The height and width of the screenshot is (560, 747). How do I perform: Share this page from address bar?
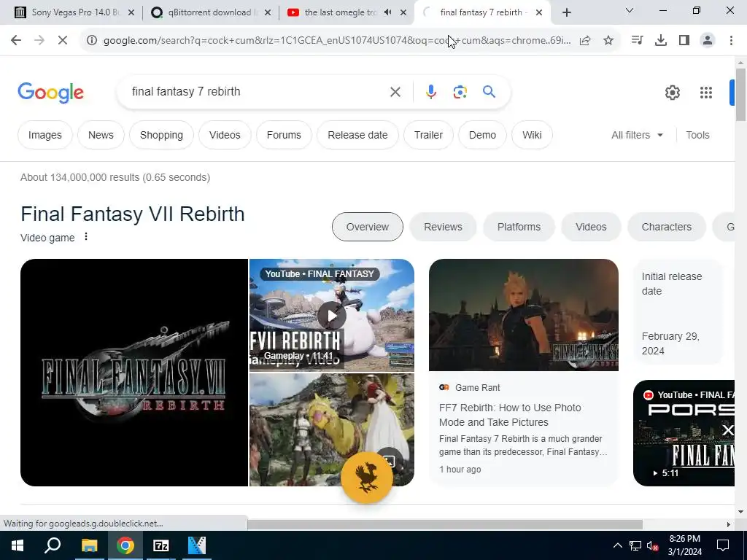(585, 41)
